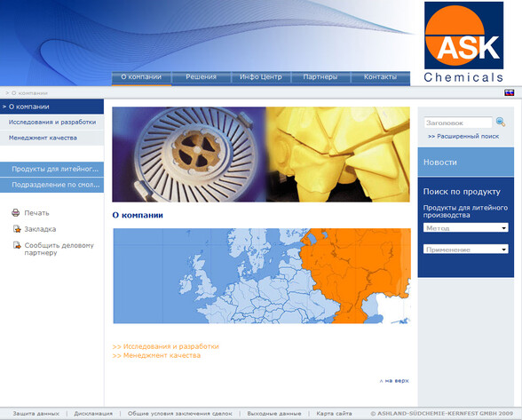The image size is (522, 420).
Task: Click the Новости panel header
Action: [x=466, y=162]
